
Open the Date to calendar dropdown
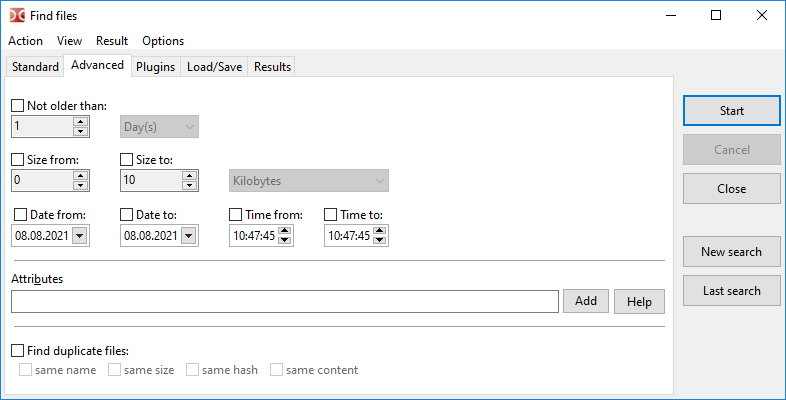coord(189,236)
